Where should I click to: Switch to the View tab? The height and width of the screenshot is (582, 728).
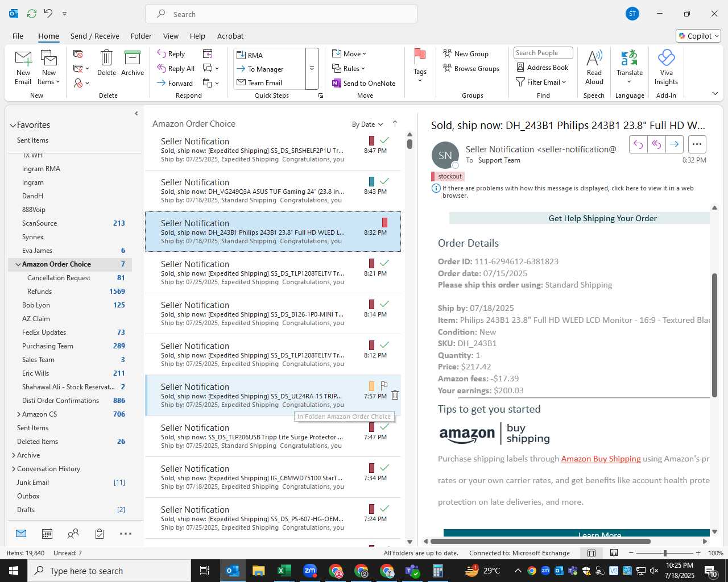click(171, 36)
